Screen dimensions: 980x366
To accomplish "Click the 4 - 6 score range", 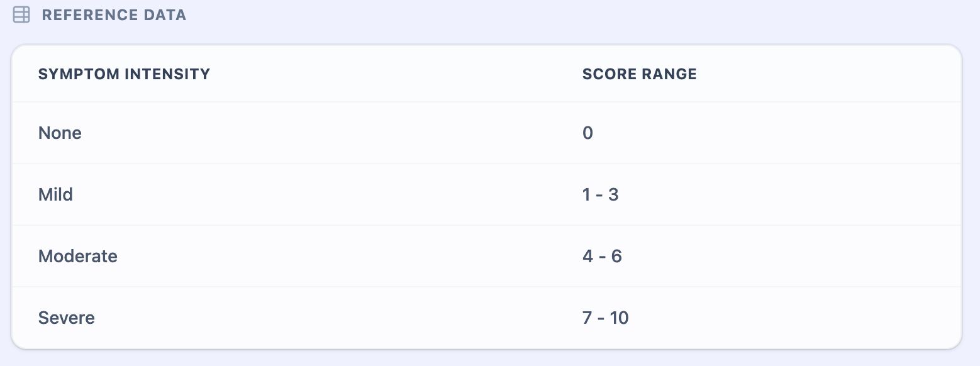I will tap(602, 257).
